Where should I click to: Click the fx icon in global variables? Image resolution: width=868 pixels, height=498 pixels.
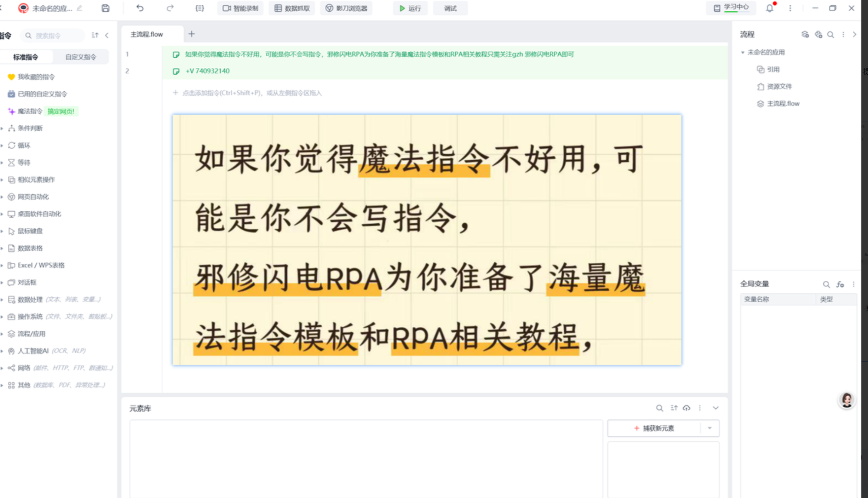pos(840,284)
